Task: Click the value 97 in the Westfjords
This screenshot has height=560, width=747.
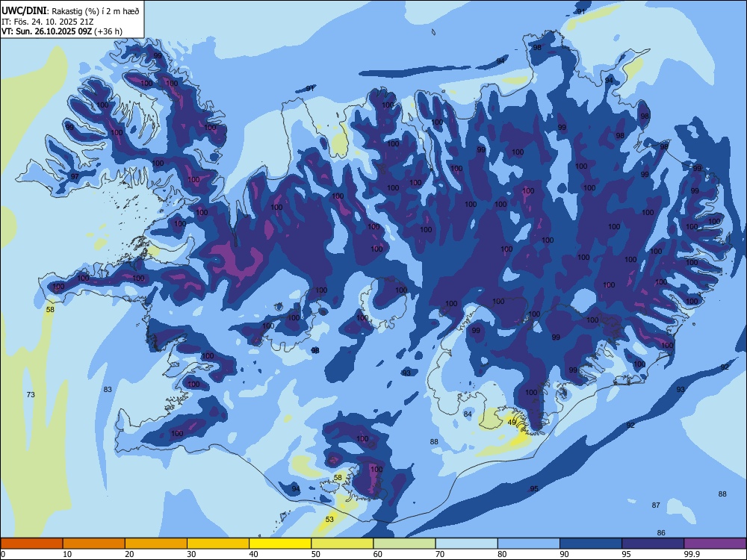Action: pos(74,176)
